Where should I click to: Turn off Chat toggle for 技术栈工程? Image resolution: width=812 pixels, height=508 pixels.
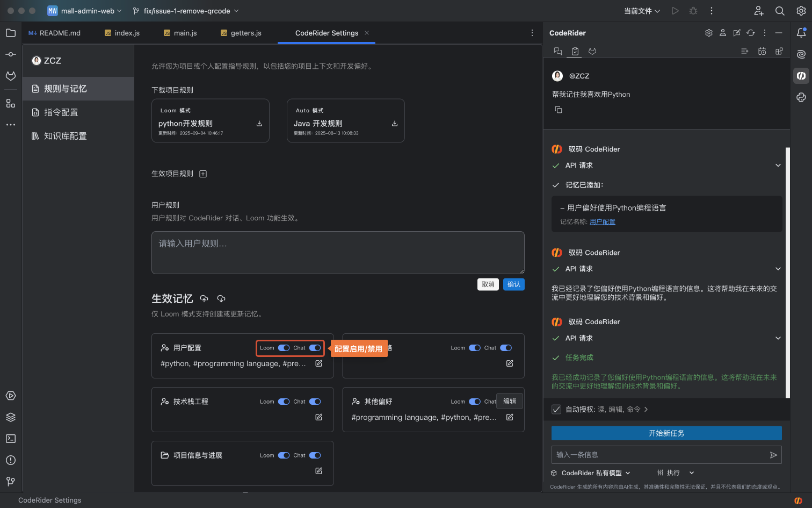[315, 402]
